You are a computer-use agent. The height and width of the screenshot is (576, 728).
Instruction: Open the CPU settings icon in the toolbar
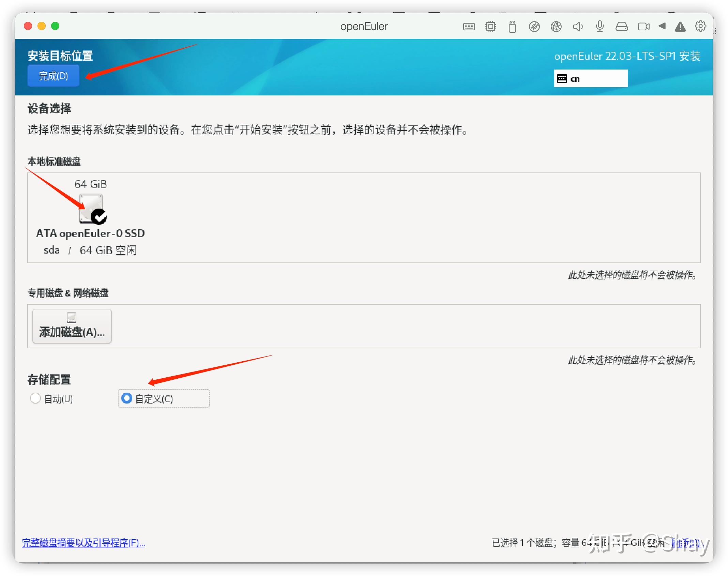tap(490, 26)
